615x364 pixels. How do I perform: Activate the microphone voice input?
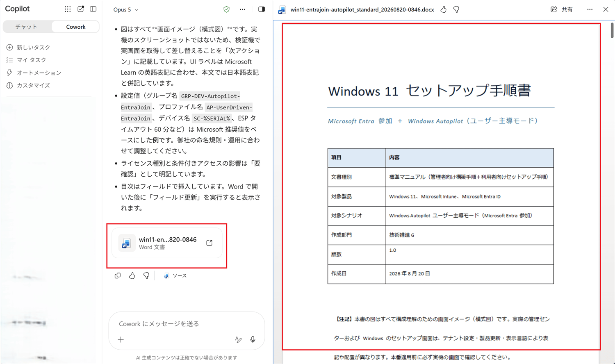pyautogui.click(x=253, y=339)
